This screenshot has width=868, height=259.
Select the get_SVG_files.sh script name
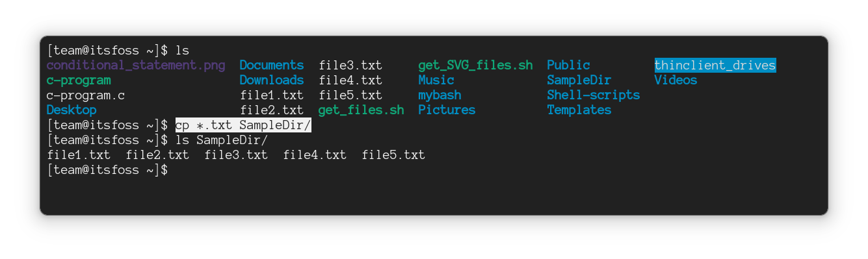475,66
